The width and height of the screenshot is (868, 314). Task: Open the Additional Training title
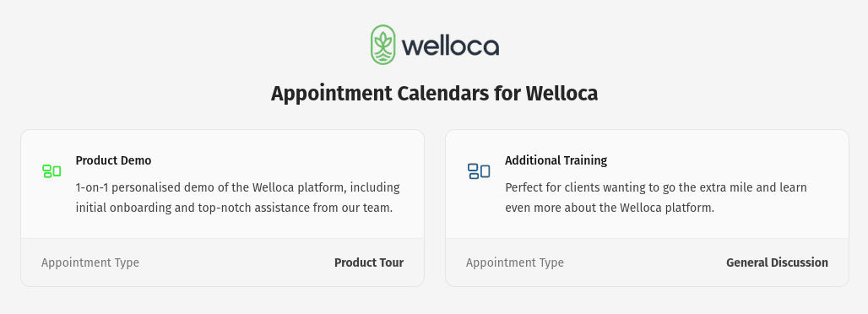click(x=556, y=160)
